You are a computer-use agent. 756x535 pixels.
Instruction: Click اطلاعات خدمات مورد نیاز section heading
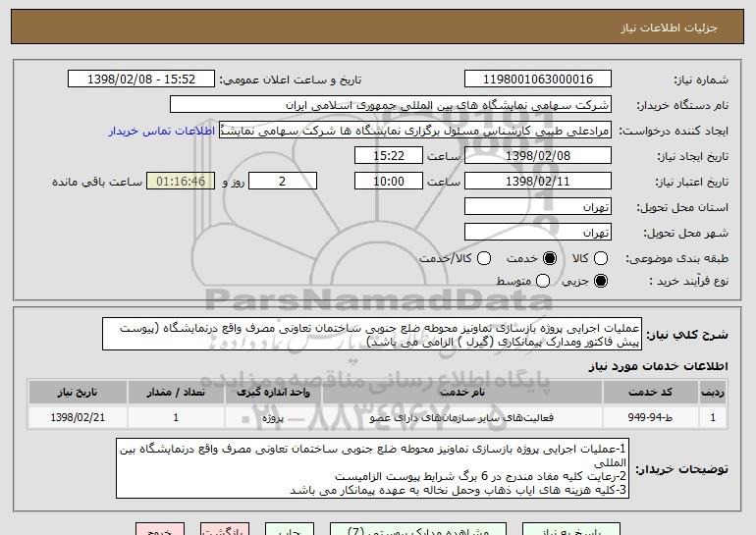tap(658, 366)
